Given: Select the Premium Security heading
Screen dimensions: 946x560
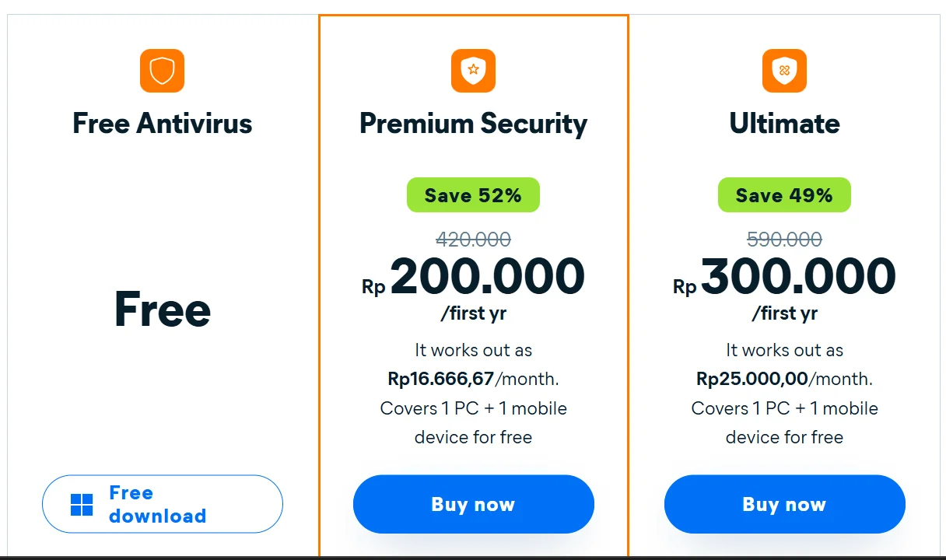Looking at the screenshot, I should [473, 124].
